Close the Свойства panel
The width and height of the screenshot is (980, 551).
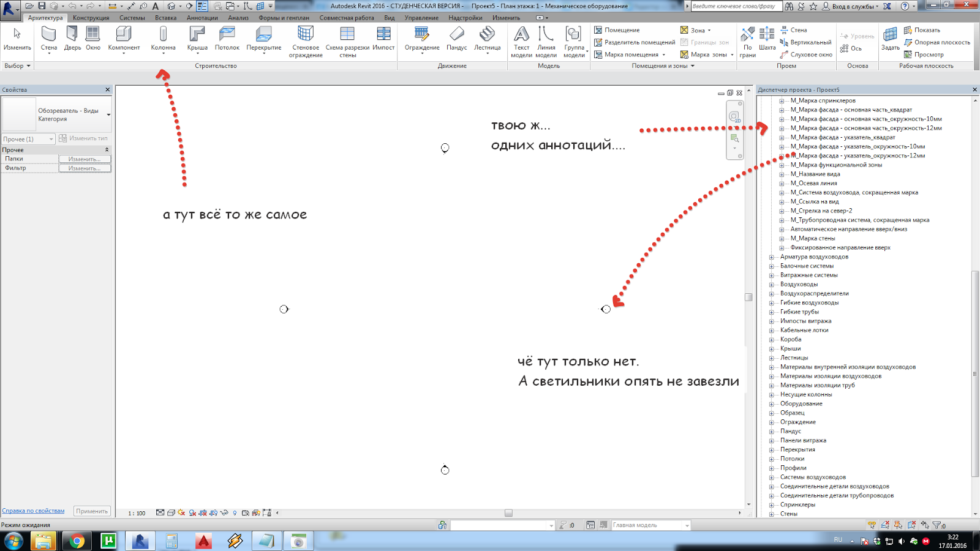click(x=108, y=89)
